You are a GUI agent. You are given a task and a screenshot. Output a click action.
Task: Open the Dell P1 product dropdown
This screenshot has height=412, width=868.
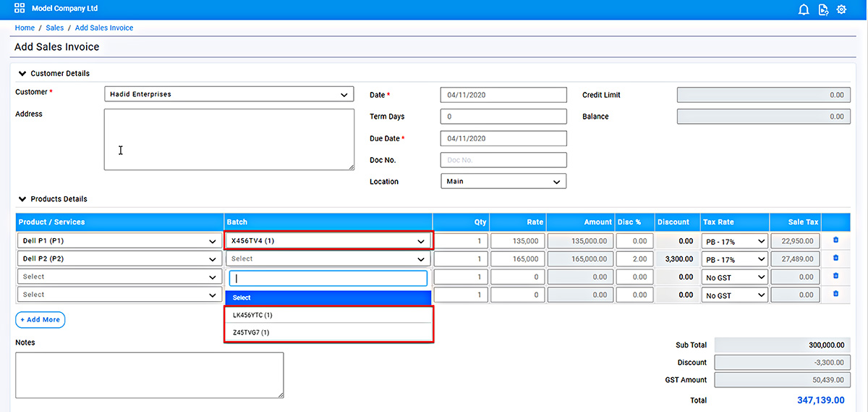pyautogui.click(x=119, y=240)
